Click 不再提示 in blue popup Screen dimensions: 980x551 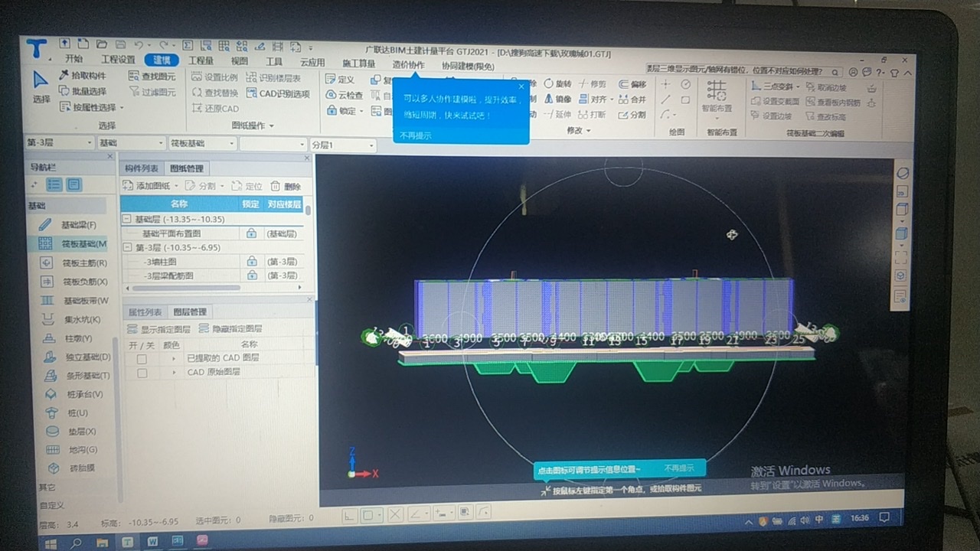[x=416, y=135]
